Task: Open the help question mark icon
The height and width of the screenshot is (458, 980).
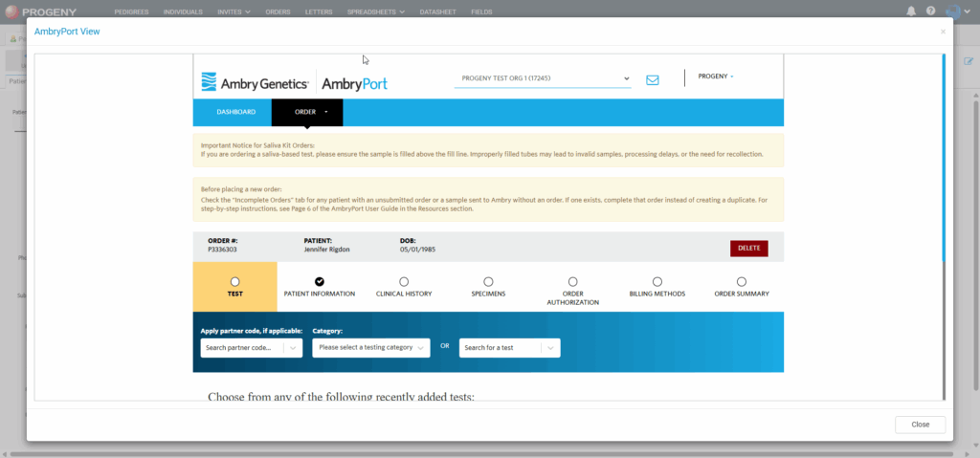Action: 930,11
